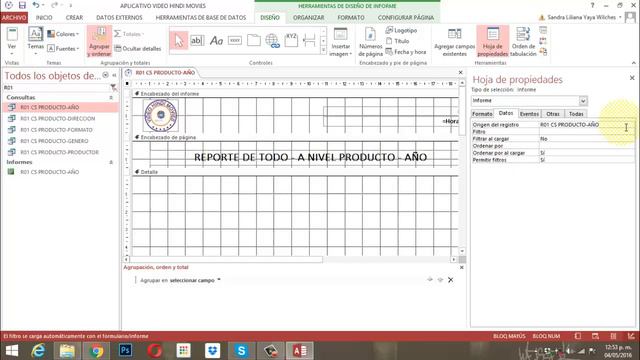Save with the quick access disk icon

pyautogui.click(x=22, y=5)
